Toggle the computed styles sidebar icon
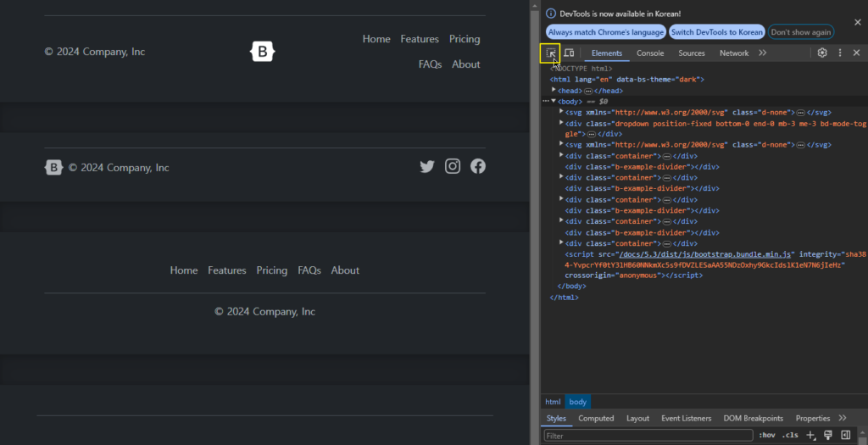868x445 pixels. [x=845, y=435]
